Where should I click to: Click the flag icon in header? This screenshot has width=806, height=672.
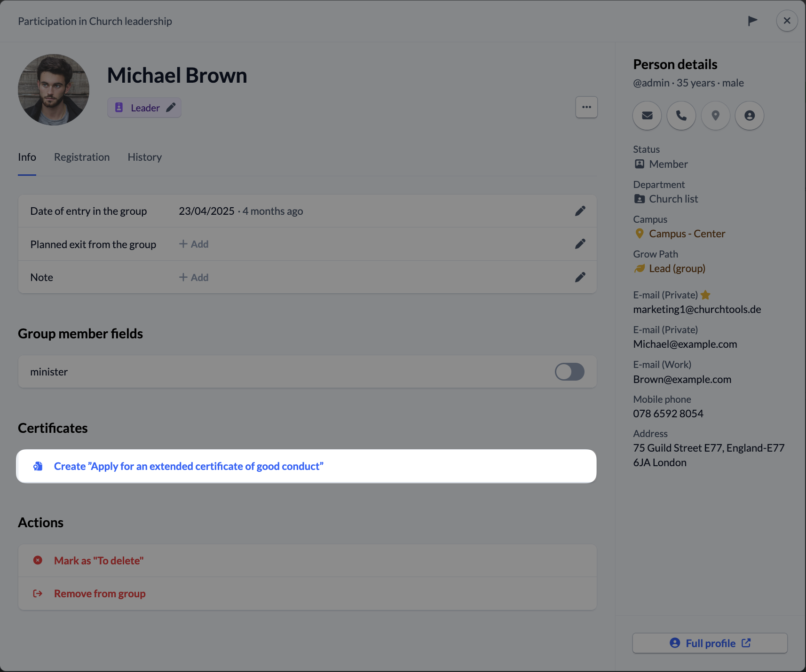coord(752,21)
